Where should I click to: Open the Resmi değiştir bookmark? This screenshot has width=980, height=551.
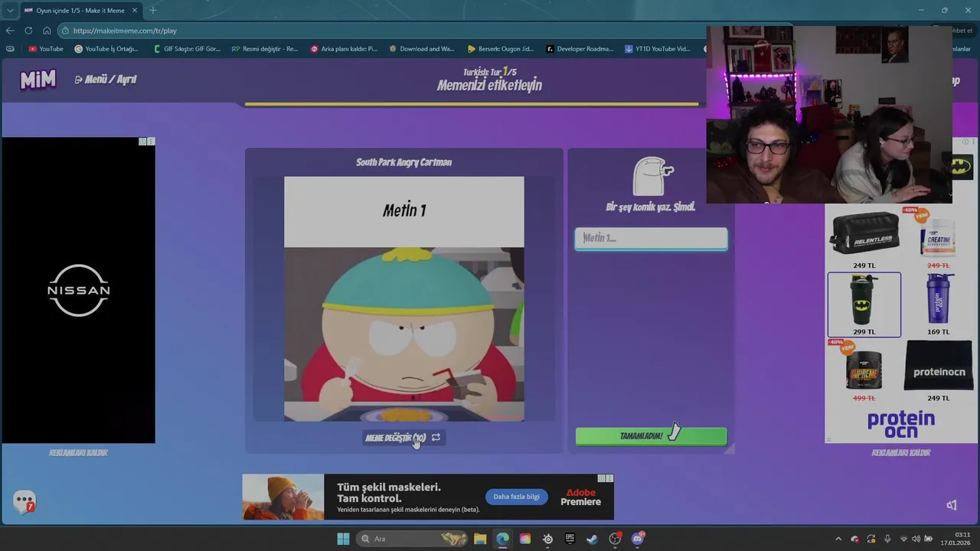tap(265, 49)
